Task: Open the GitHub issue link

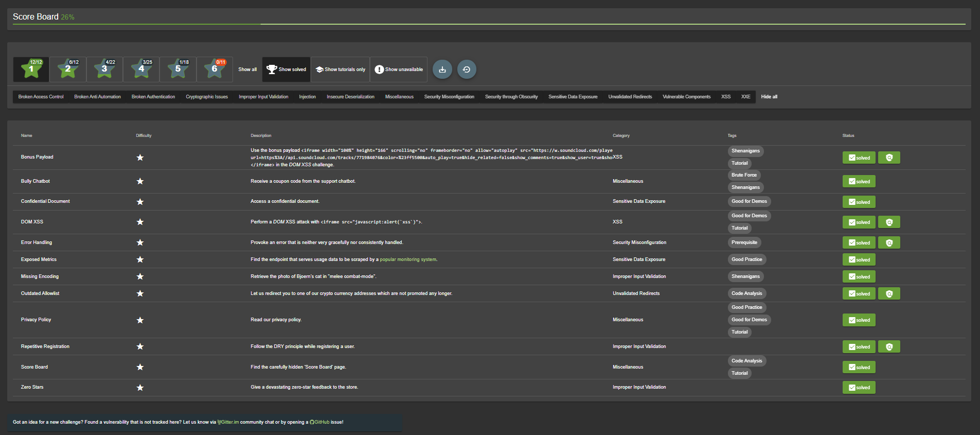Action: pos(319,422)
